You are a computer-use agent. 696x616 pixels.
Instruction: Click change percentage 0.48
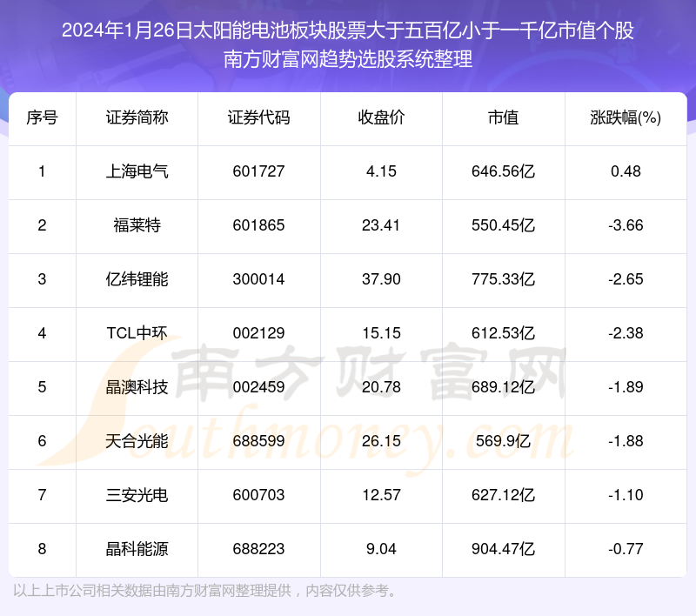[x=626, y=171]
